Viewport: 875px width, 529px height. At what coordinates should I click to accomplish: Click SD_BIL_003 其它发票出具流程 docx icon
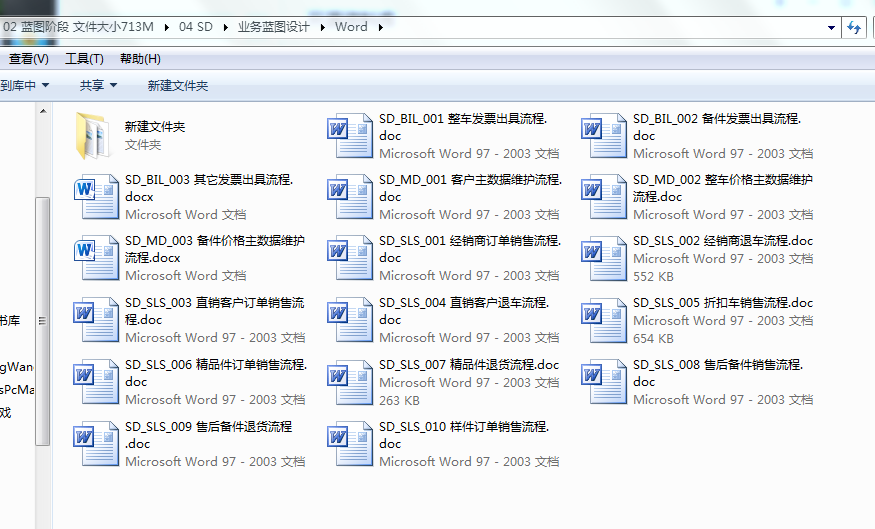[96, 197]
